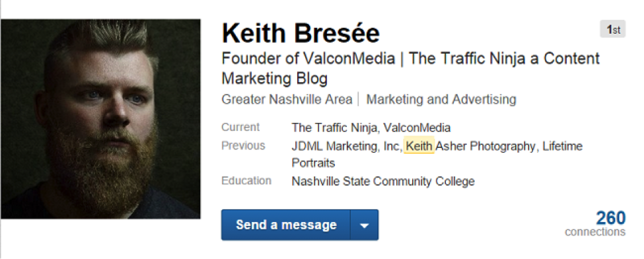This screenshot has width=644, height=259.
Task: Open Nashville State Community College link
Action: pos(383,181)
